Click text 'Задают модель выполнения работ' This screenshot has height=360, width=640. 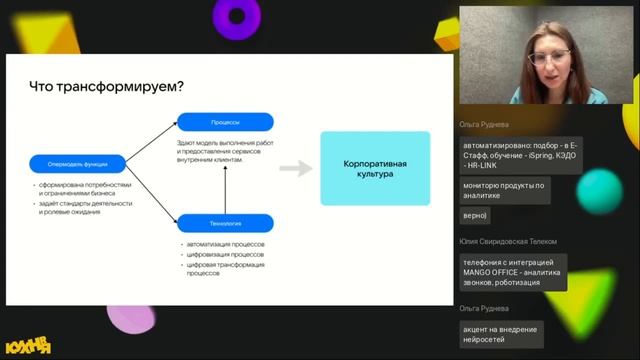pyautogui.click(x=225, y=143)
